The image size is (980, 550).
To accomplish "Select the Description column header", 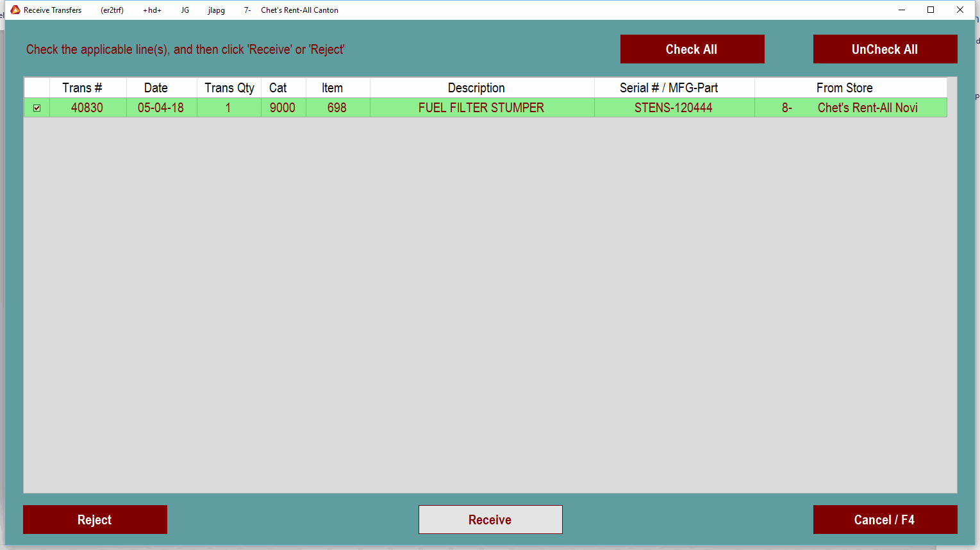I will tap(482, 88).
